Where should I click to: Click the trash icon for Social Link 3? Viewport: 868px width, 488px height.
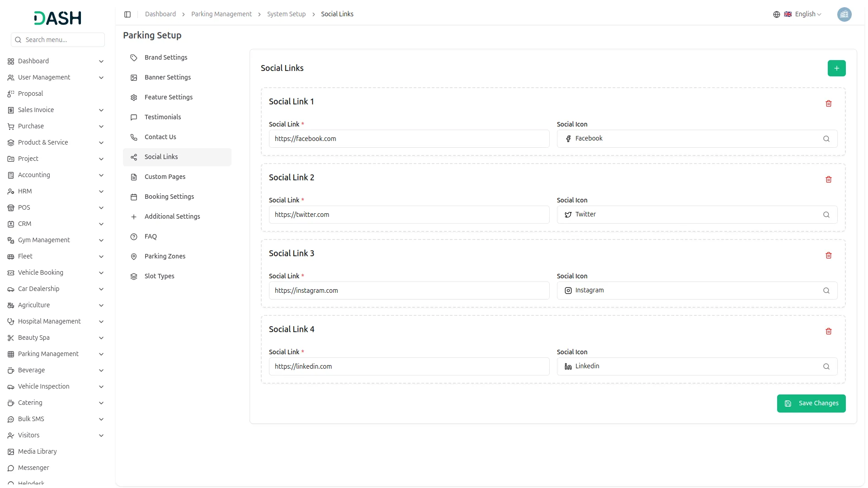pyautogui.click(x=828, y=255)
